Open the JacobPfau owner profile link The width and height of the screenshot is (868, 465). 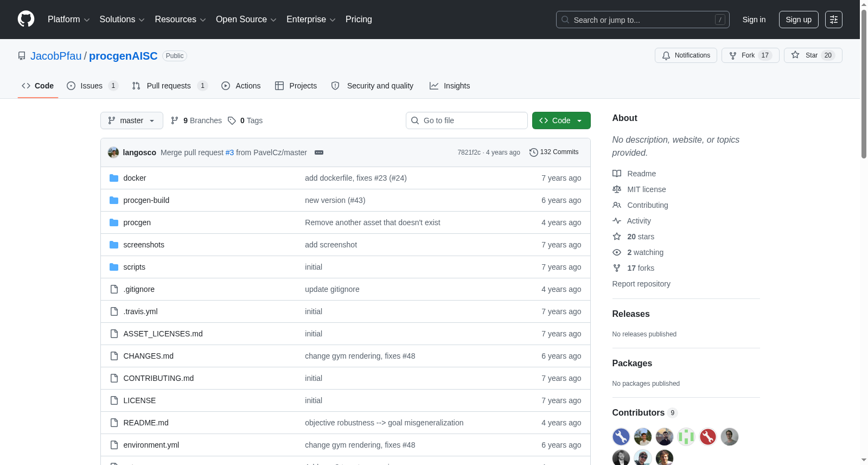[x=56, y=56]
